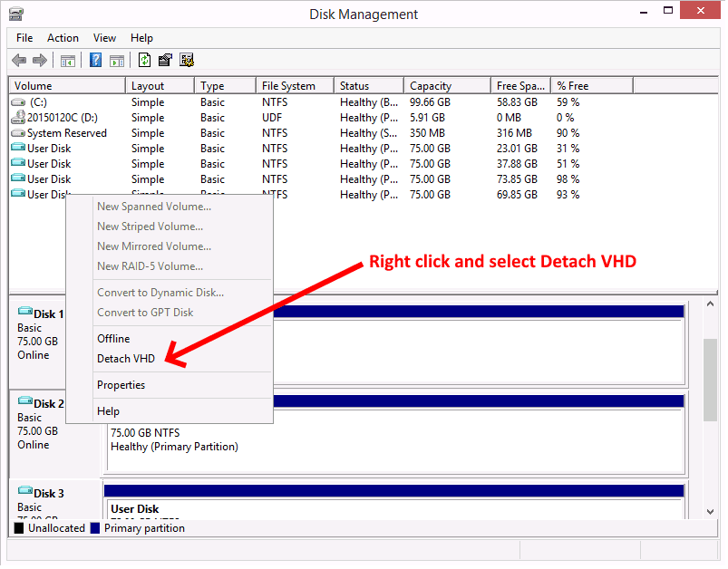Click the disk pane scrollbar up arrow
This screenshot has height=569, width=728.
coord(711,304)
